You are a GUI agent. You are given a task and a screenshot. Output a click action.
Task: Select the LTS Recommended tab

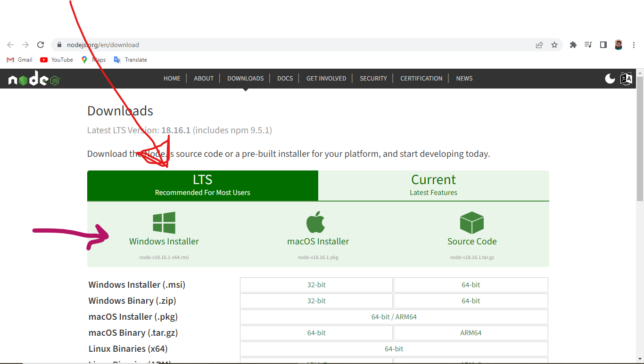203,186
